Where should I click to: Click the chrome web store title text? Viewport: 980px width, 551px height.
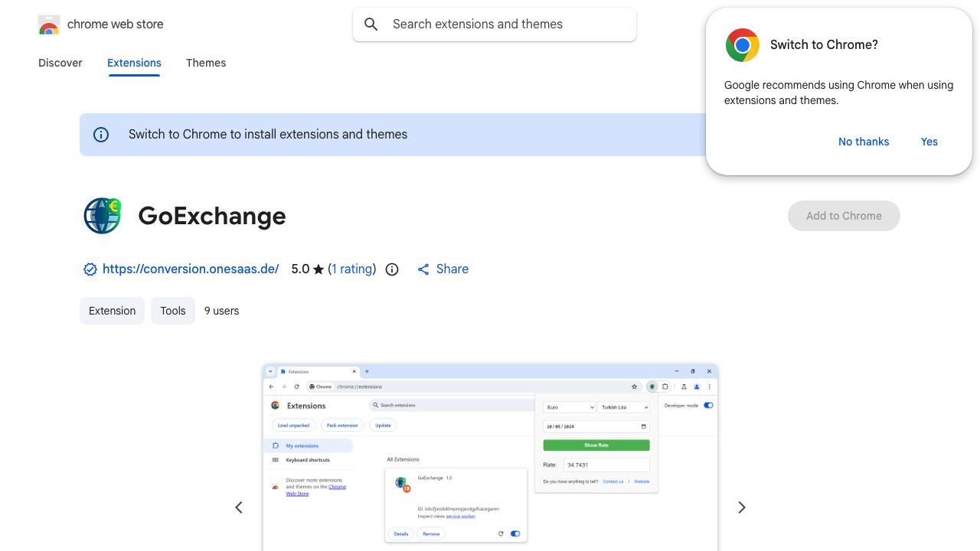tap(116, 24)
